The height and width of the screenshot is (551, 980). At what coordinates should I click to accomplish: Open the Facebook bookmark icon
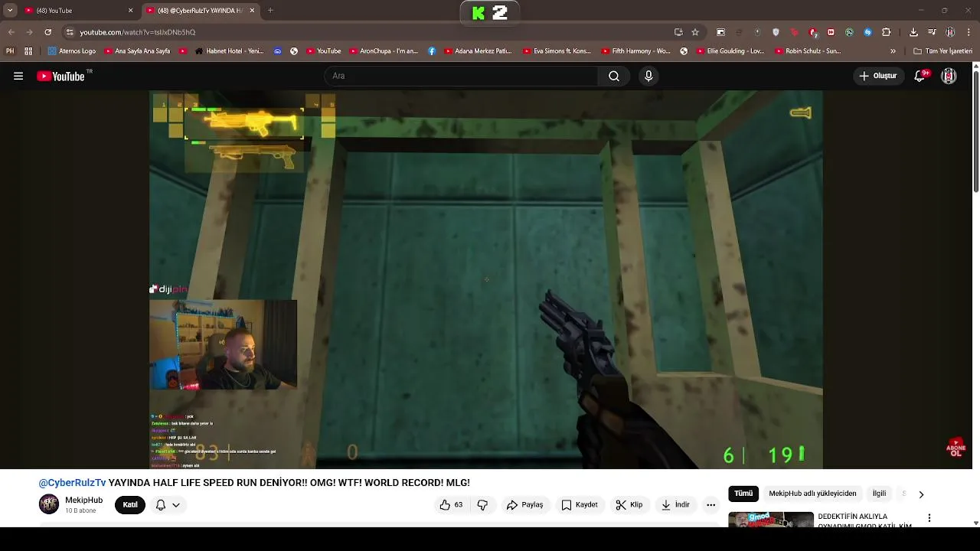tap(432, 51)
